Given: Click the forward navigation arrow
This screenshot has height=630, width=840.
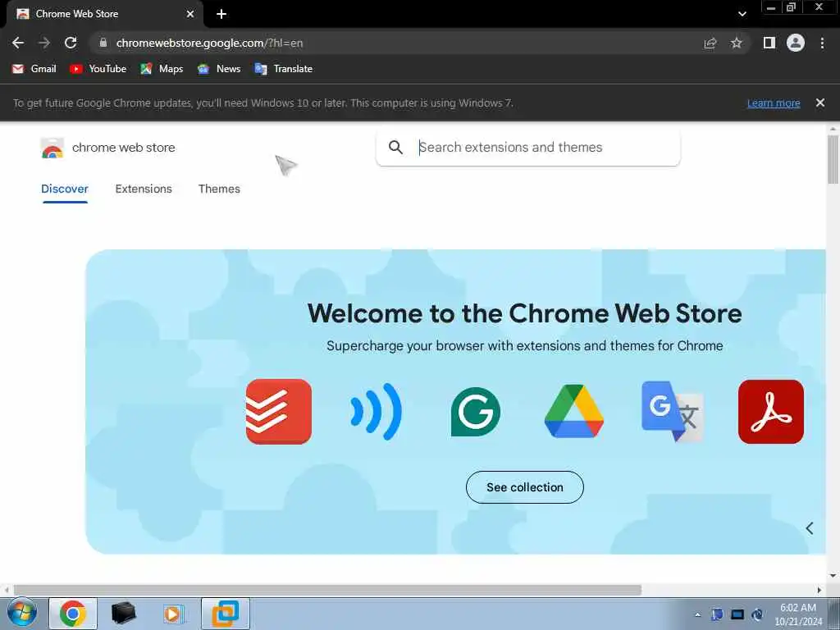Looking at the screenshot, I should pos(44,43).
